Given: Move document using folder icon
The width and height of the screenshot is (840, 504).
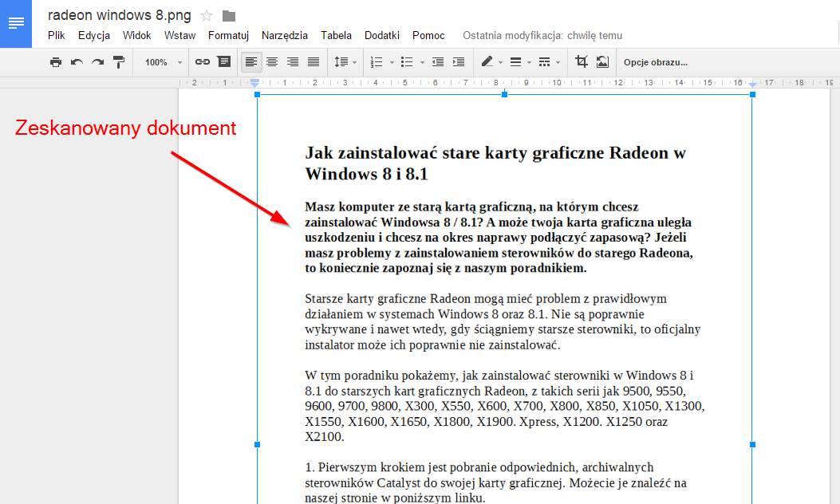Looking at the screenshot, I should pyautogui.click(x=229, y=16).
